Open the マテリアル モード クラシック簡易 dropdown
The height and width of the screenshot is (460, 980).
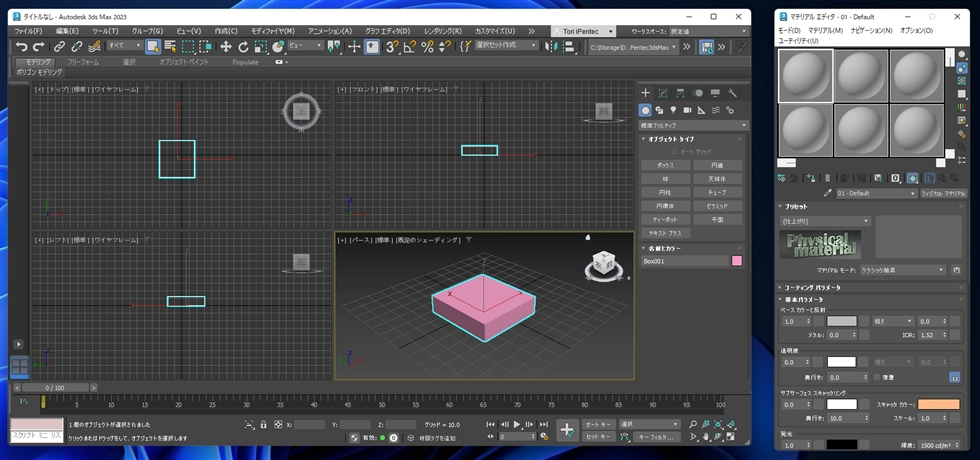[904, 270]
